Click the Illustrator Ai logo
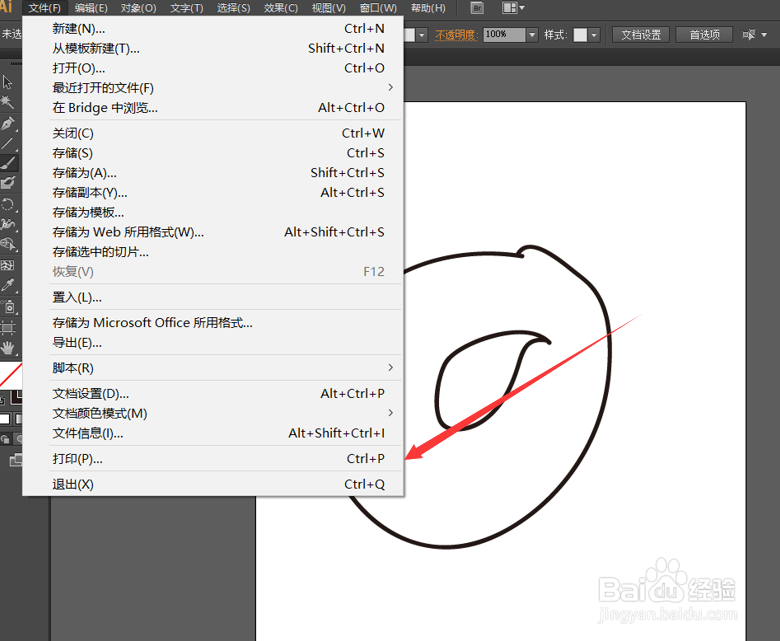This screenshot has height=641, width=780. click(x=6, y=6)
